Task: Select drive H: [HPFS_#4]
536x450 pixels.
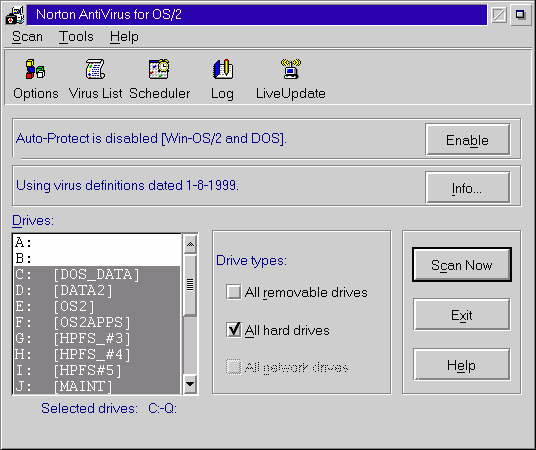Action: point(97,355)
